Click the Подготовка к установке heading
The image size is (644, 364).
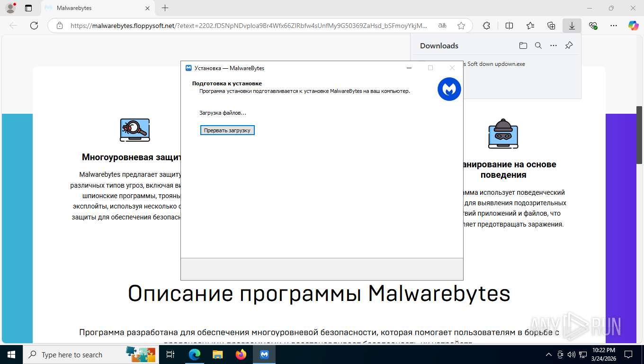(x=227, y=83)
